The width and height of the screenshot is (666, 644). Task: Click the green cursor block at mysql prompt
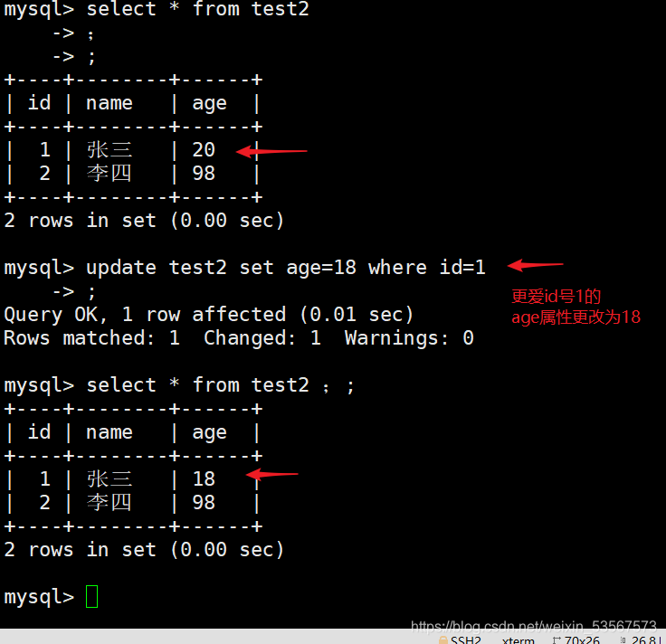coord(91,596)
